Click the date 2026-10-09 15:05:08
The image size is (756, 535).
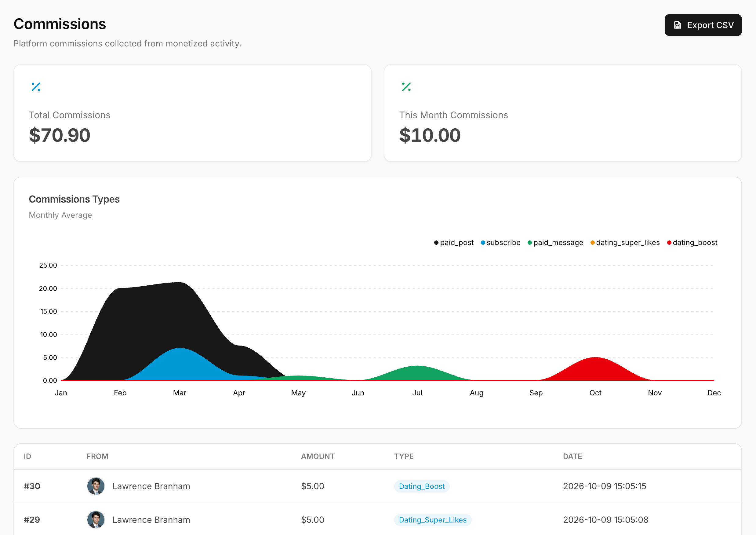[x=605, y=520]
